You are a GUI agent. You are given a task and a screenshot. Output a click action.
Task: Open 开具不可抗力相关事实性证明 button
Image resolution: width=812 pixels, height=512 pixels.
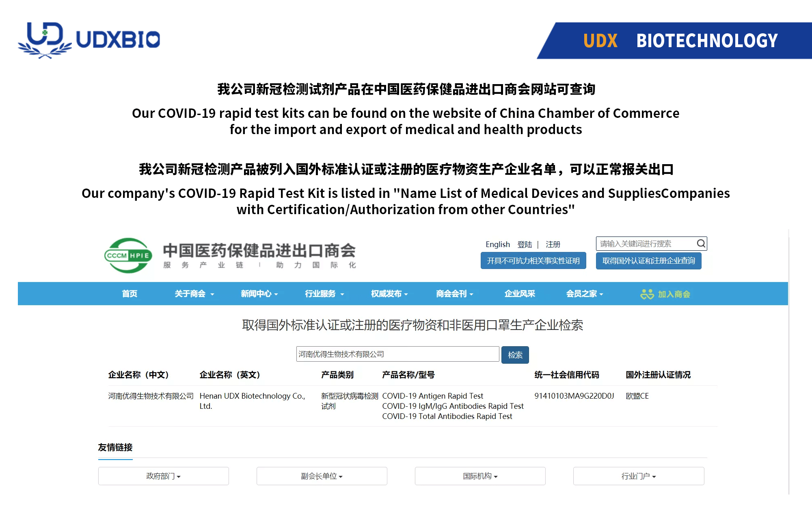533,260
